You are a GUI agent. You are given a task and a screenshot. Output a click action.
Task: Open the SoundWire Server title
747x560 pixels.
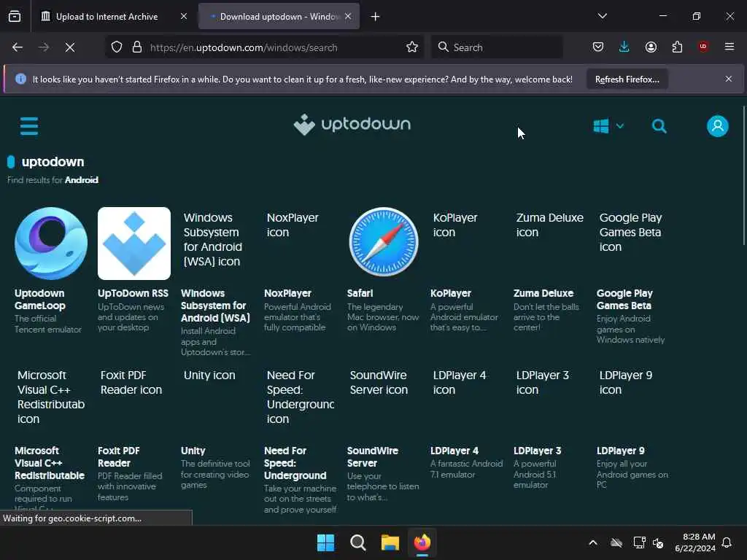[x=372, y=456]
